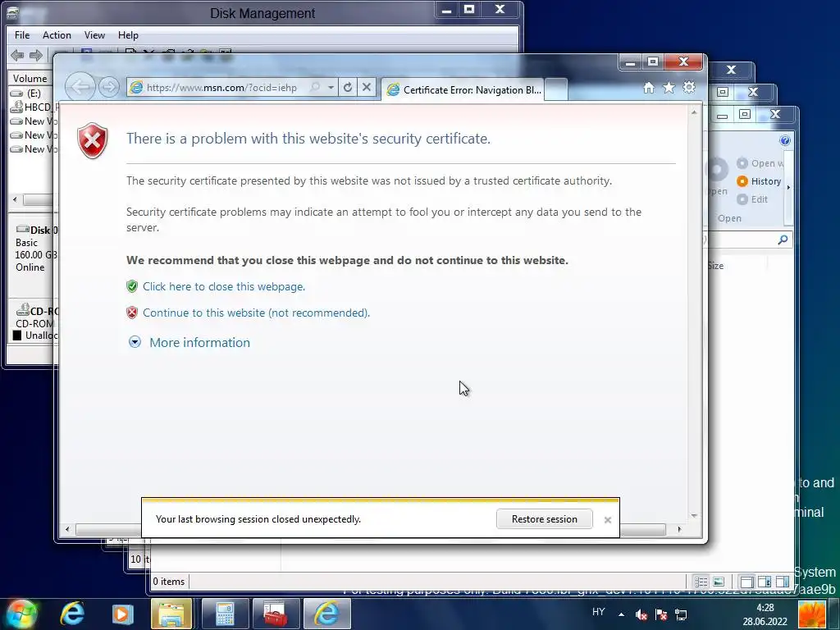Open network tray icon
The width and height of the screenshot is (840, 630).
coord(681,614)
